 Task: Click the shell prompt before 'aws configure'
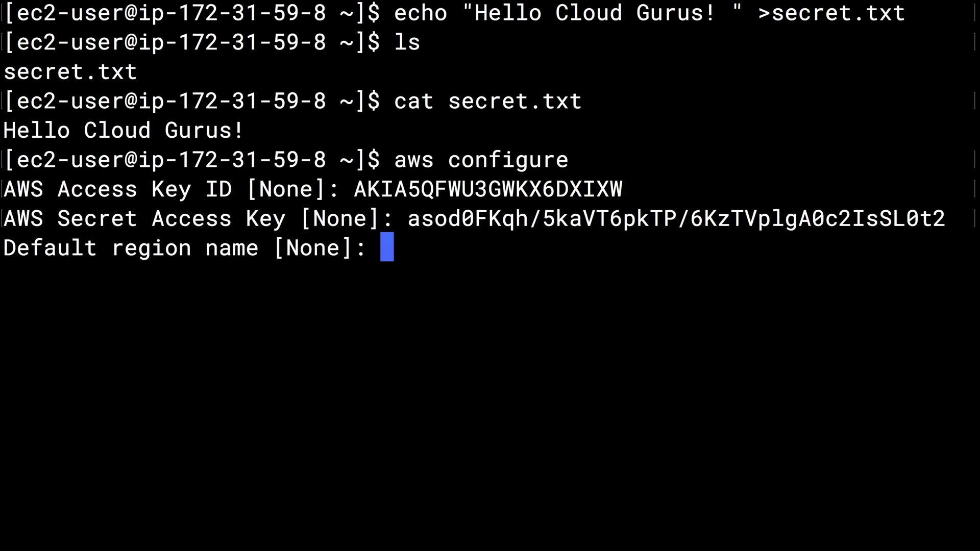point(191,160)
